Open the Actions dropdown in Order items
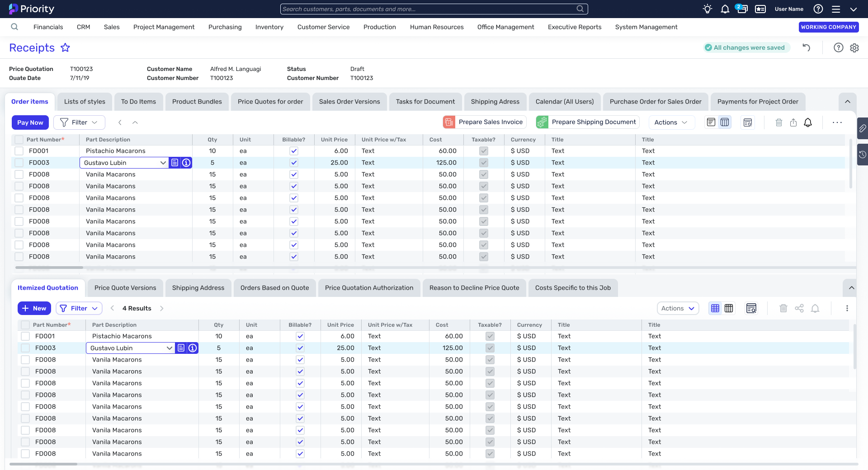The image size is (868, 470). pyautogui.click(x=671, y=122)
